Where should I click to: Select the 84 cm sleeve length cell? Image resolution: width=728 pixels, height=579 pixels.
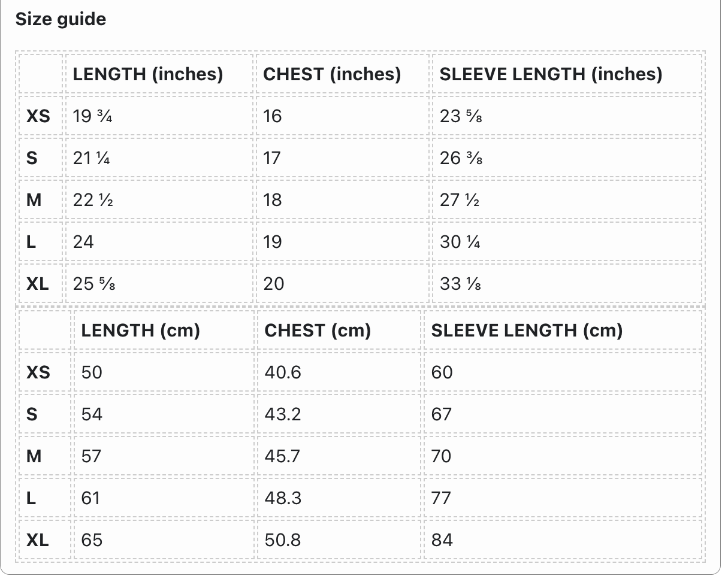point(442,540)
